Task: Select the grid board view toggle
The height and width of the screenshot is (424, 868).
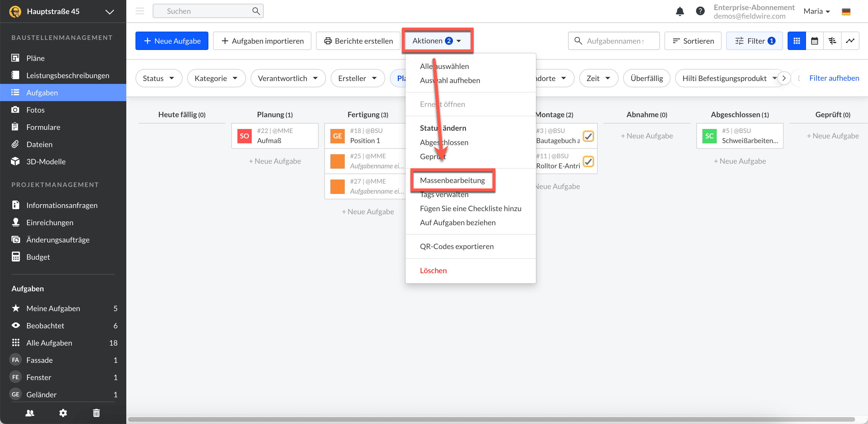Action: [796, 41]
